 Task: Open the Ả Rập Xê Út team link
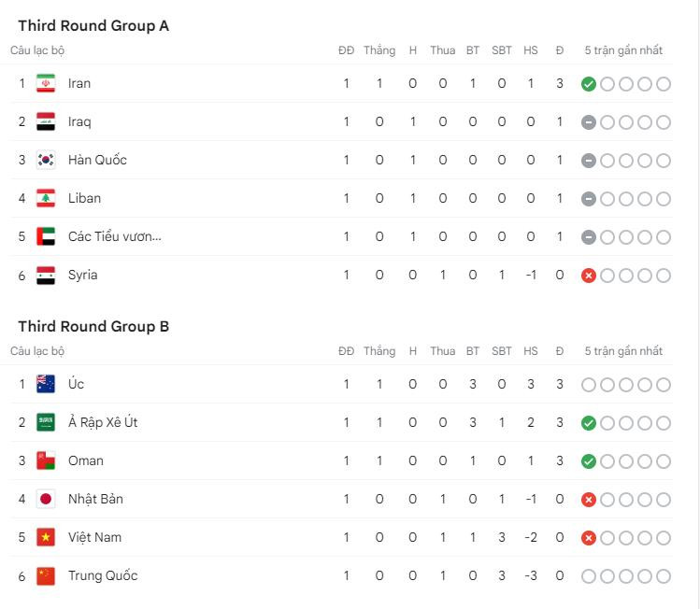click(103, 422)
